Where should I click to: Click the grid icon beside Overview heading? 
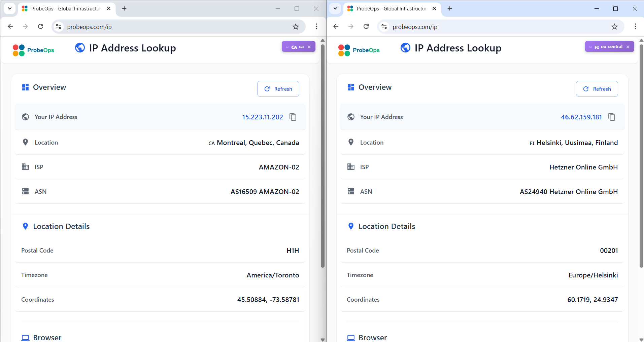pos(25,87)
